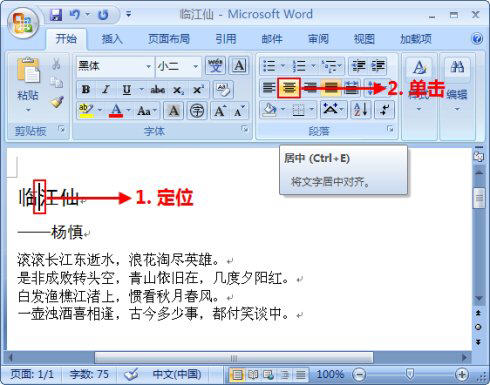Click the horizontal scrollbar
The width and height of the screenshot is (490, 385).
coord(234,358)
